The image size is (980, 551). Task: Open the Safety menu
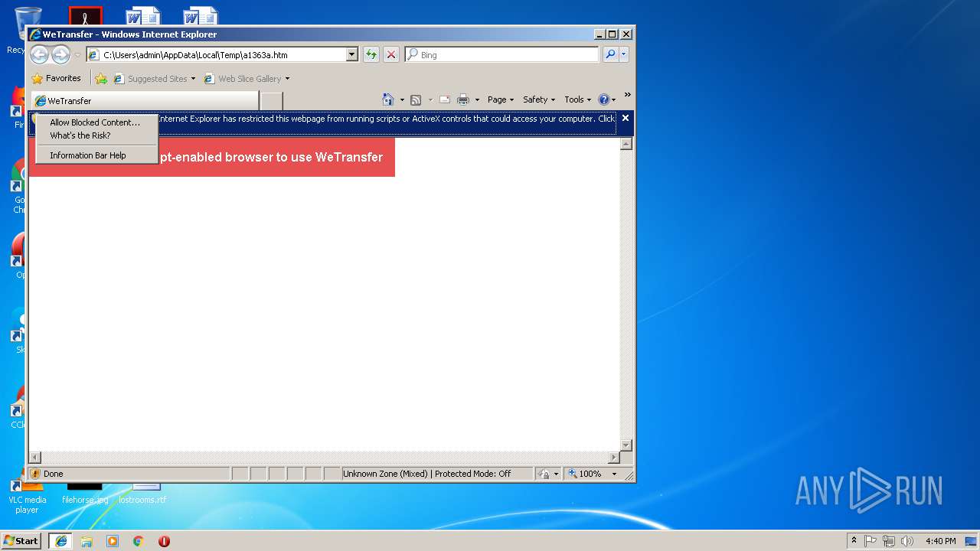pos(539,99)
